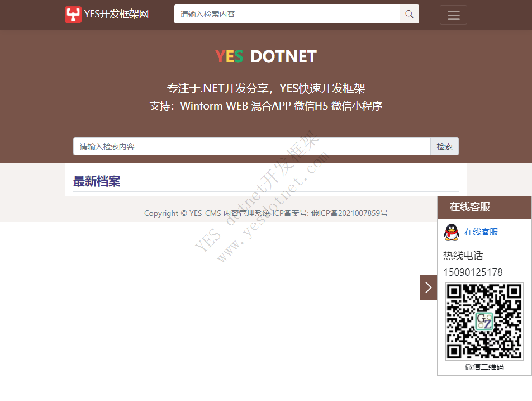The height and width of the screenshot is (401, 532).
Task: Click the red YES framework logo icon
Action: coord(73,14)
